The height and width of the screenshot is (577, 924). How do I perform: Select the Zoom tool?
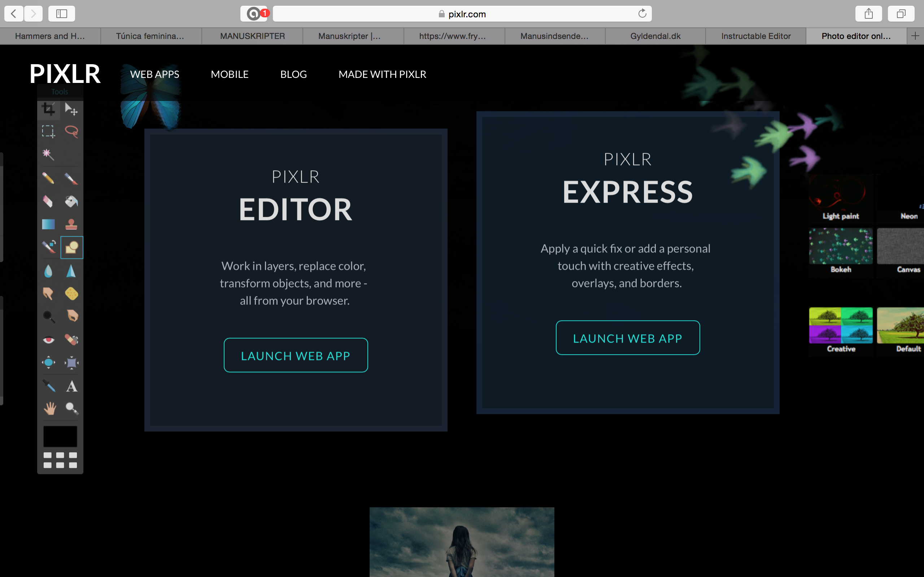point(72,408)
